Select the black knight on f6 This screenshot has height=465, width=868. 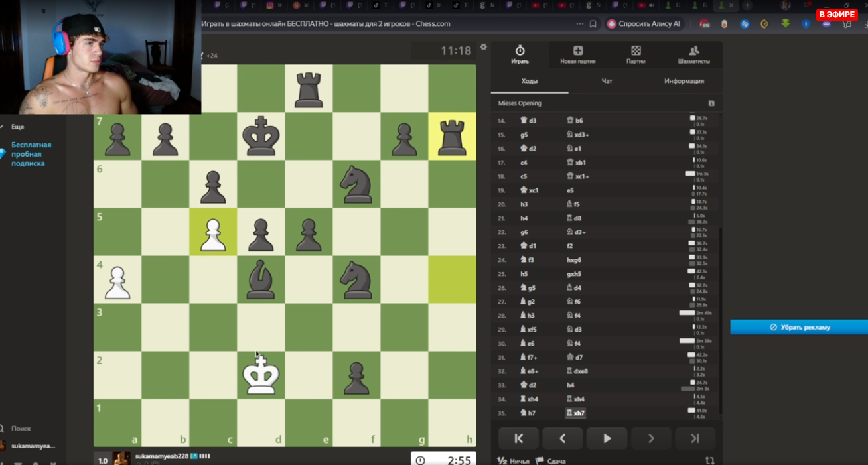356,184
